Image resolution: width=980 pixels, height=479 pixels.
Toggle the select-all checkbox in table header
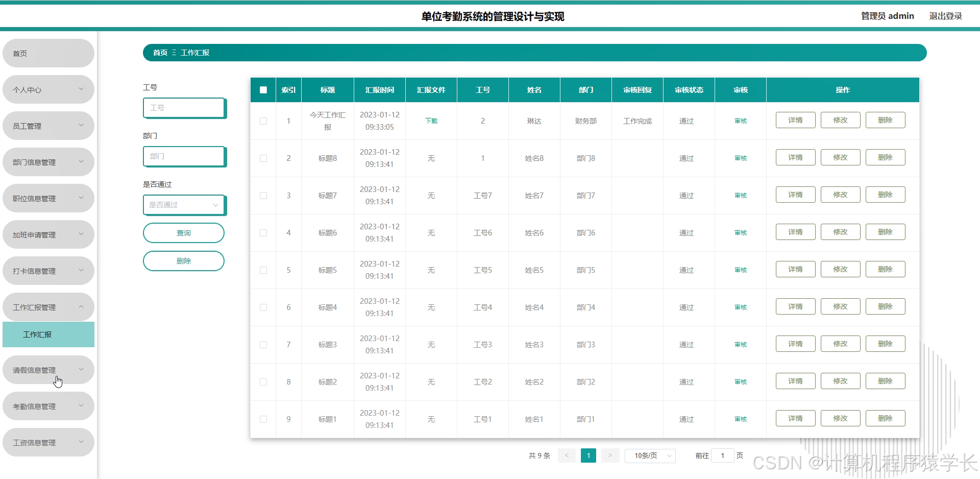click(263, 90)
